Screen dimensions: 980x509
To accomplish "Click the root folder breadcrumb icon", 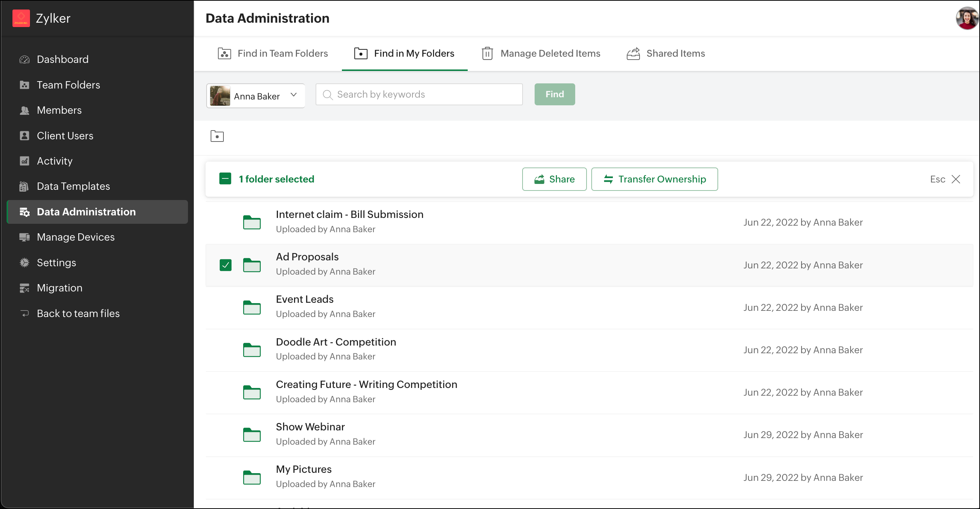I will click(x=217, y=136).
